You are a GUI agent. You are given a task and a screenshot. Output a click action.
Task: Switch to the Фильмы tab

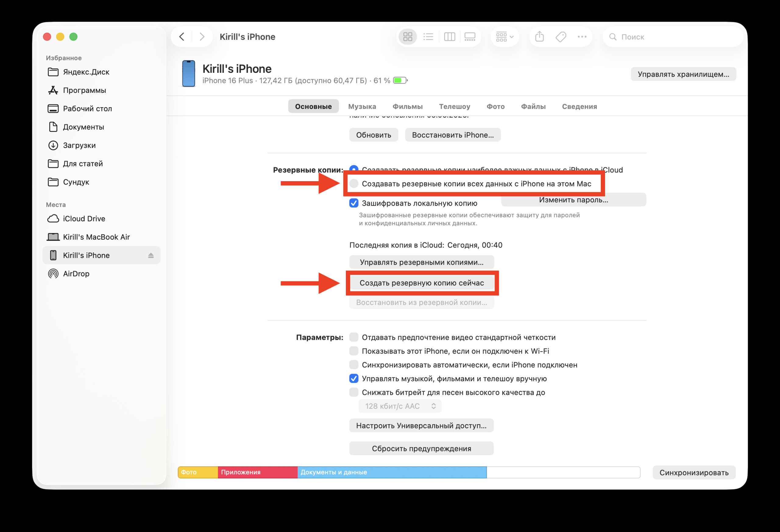407,106
